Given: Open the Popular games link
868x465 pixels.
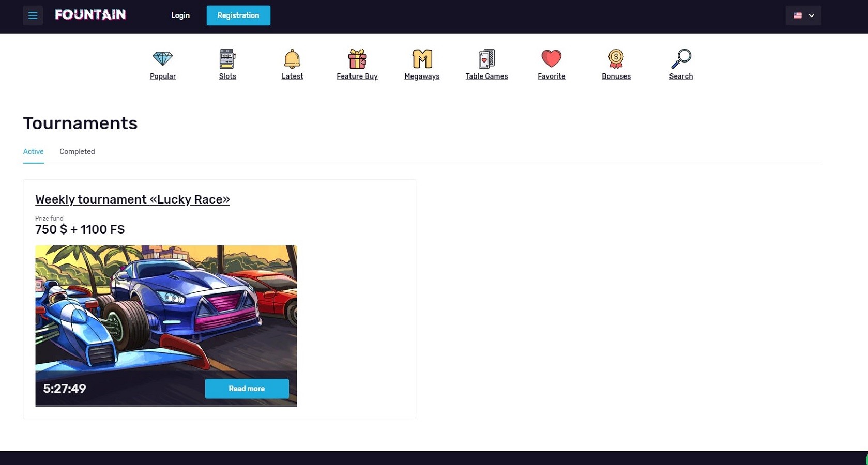Looking at the screenshot, I should click(x=163, y=76).
